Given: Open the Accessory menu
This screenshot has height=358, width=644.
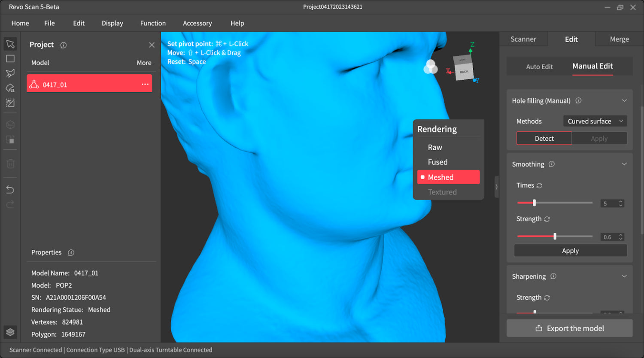Looking at the screenshot, I should pos(197,23).
